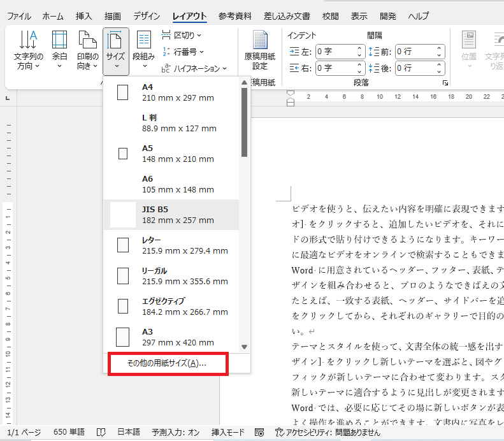Choose エグゼクティブ 184.2 mm x 266.7 mm size
Screen dimensions: 504x441
click(171, 307)
